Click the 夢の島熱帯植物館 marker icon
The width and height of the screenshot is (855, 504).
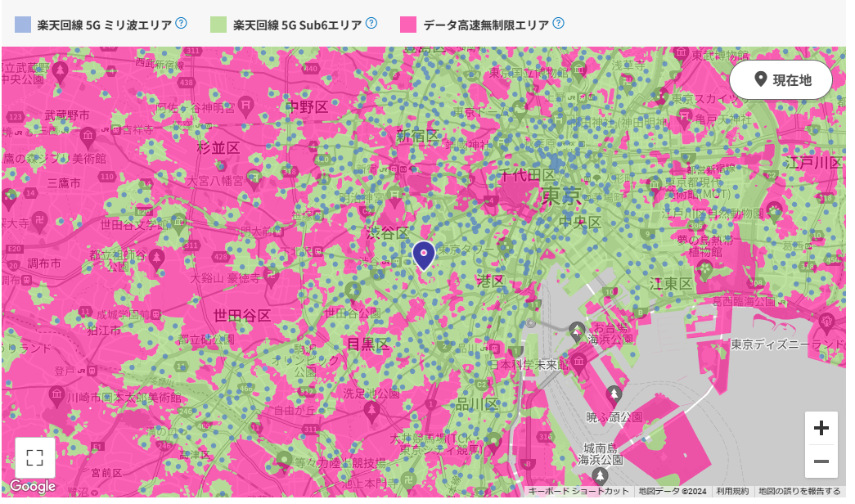click(705, 270)
